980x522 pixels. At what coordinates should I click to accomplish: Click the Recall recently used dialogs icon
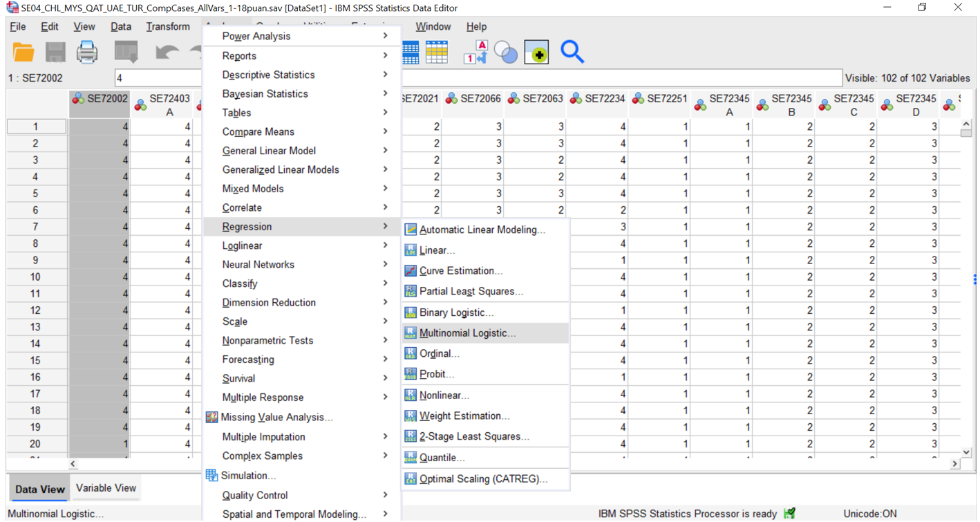(126, 53)
